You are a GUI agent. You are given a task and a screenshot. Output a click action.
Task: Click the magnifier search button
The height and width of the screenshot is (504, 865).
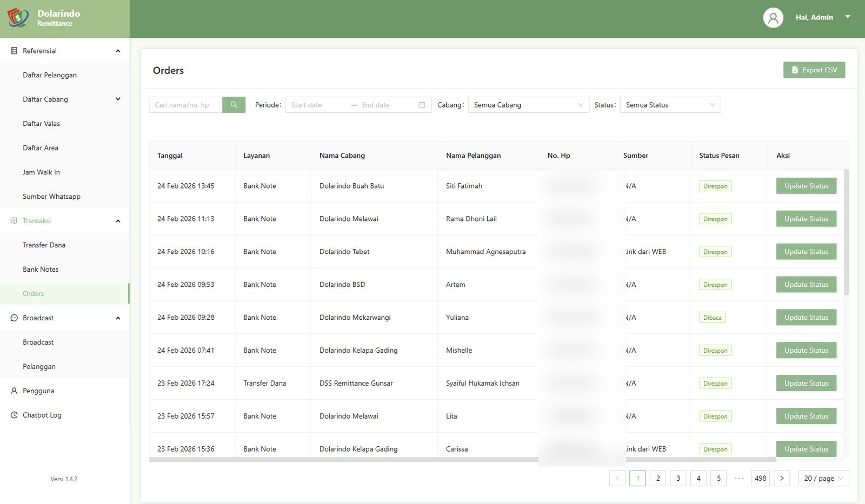tap(234, 105)
